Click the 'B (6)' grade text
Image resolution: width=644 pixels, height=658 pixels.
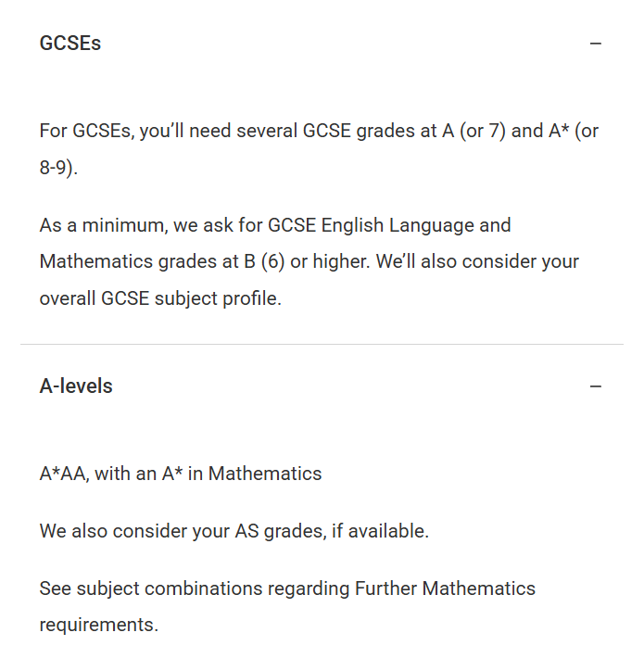[264, 262]
